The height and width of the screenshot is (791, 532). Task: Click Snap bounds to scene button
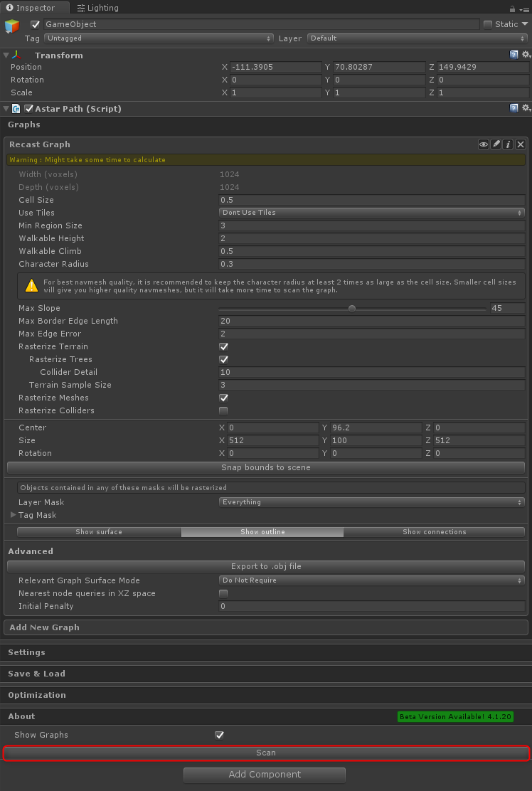click(x=266, y=467)
